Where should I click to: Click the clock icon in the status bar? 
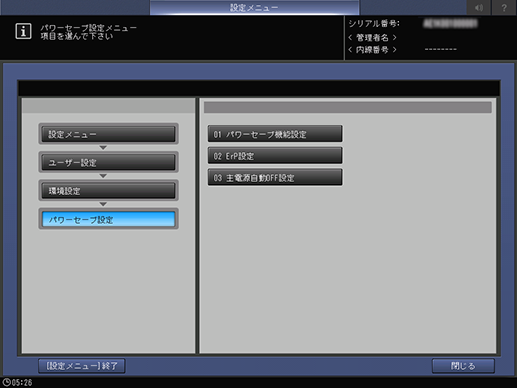point(6,382)
